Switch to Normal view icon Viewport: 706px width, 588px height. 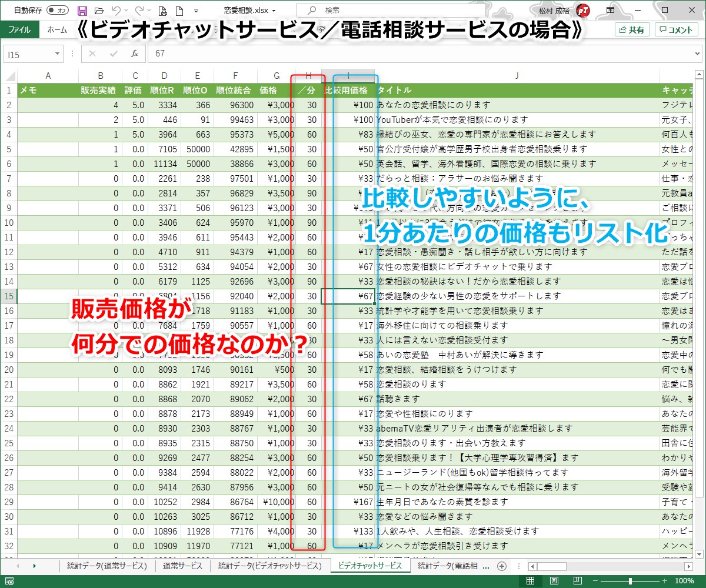pos(530,581)
